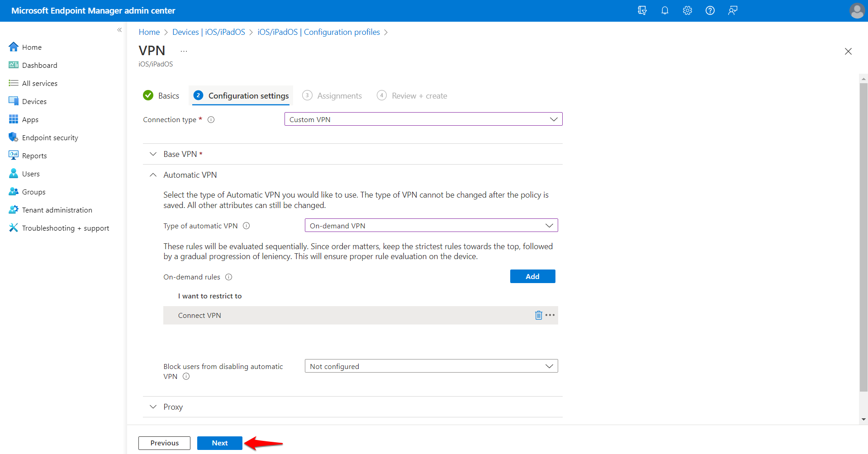Switch to the Basics step tab
Viewport: 868px width, 454px height.
click(161, 95)
